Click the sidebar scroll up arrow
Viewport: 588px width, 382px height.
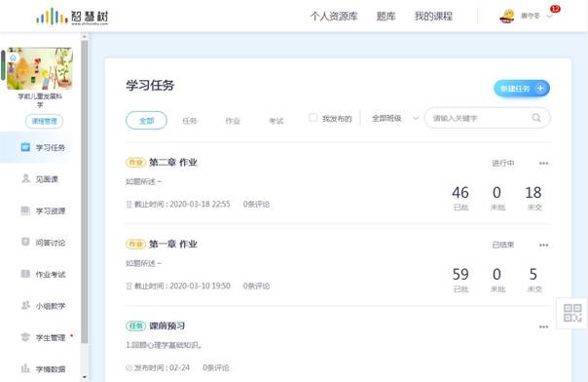coord(85,36)
